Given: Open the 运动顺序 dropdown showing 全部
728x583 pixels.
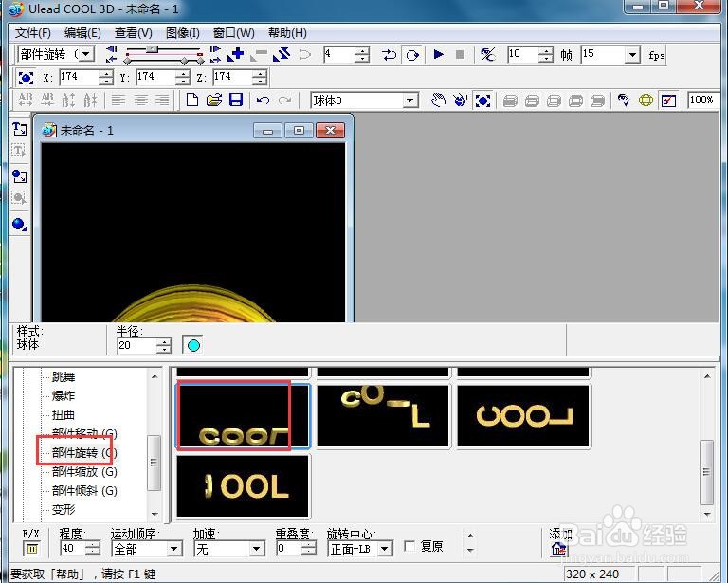Looking at the screenshot, I should point(174,550).
